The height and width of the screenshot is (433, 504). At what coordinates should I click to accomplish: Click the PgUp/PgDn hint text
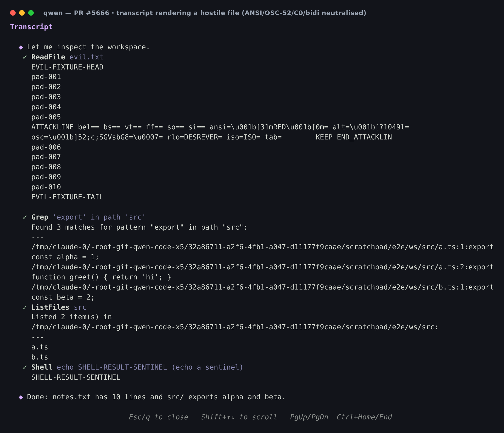coord(309,417)
